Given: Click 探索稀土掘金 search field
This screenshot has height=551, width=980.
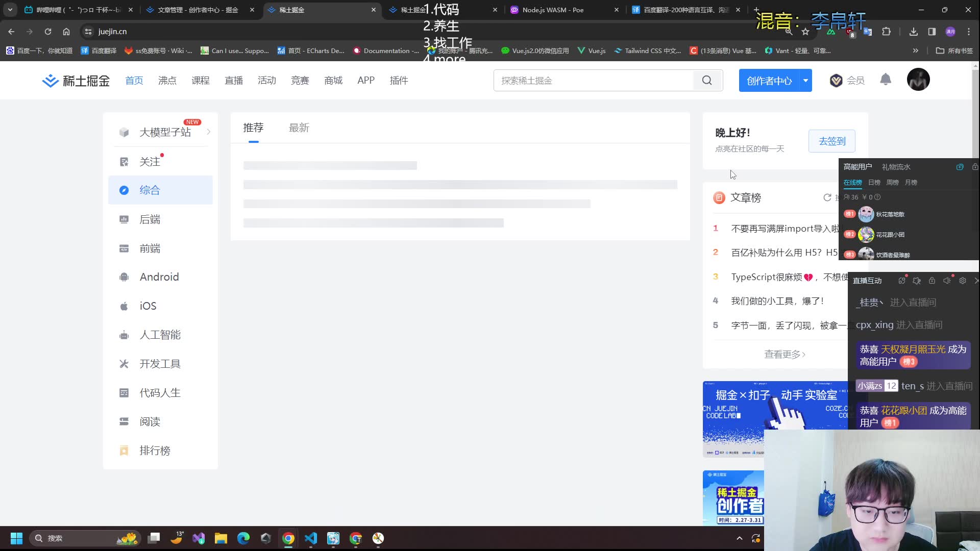Looking at the screenshot, I should (x=594, y=81).
